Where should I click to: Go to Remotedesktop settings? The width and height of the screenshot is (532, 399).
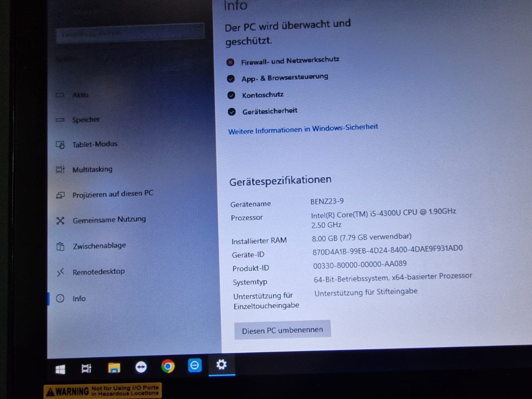tap(98, 272)
